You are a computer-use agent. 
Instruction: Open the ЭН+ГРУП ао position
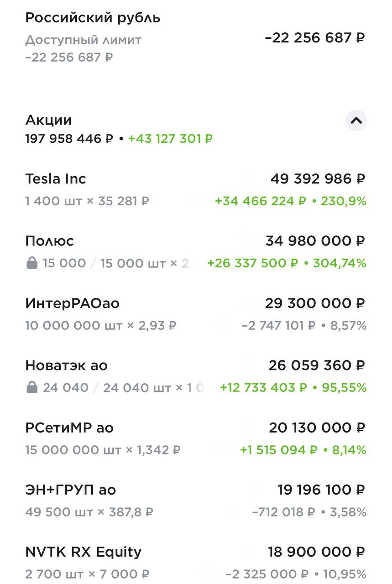point(71,490)
